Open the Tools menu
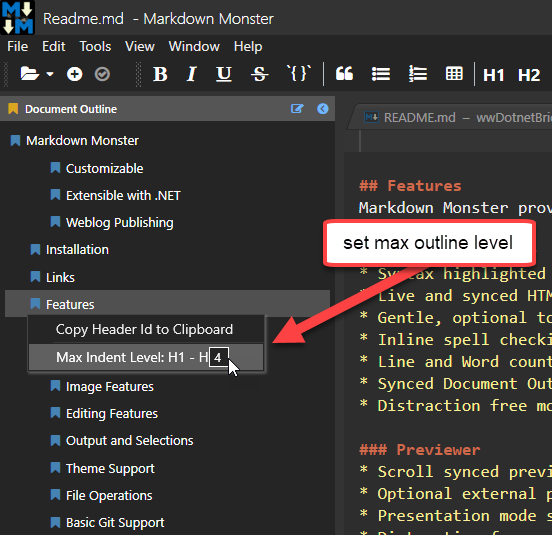Screen dimensions: 552x535 95,46
